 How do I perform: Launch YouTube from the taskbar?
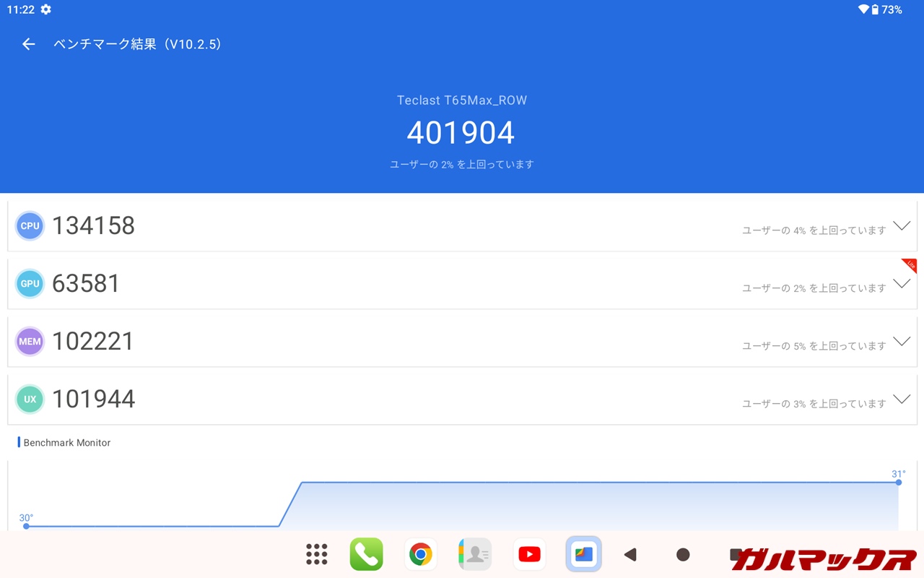tap(529, 554)
